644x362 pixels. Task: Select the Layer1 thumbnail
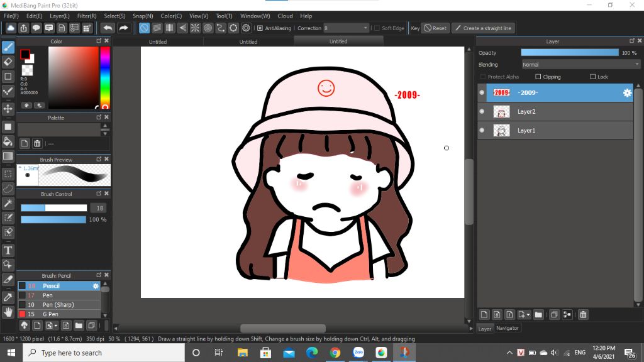[x=501, y=130]
